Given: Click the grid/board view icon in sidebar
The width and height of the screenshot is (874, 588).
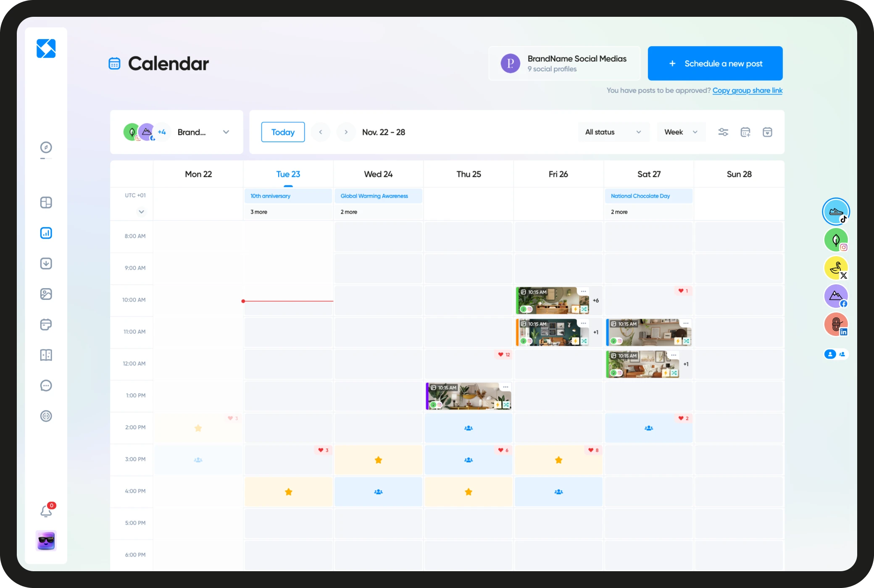Looking at the screenshot, I should click(x=46, y=202).
